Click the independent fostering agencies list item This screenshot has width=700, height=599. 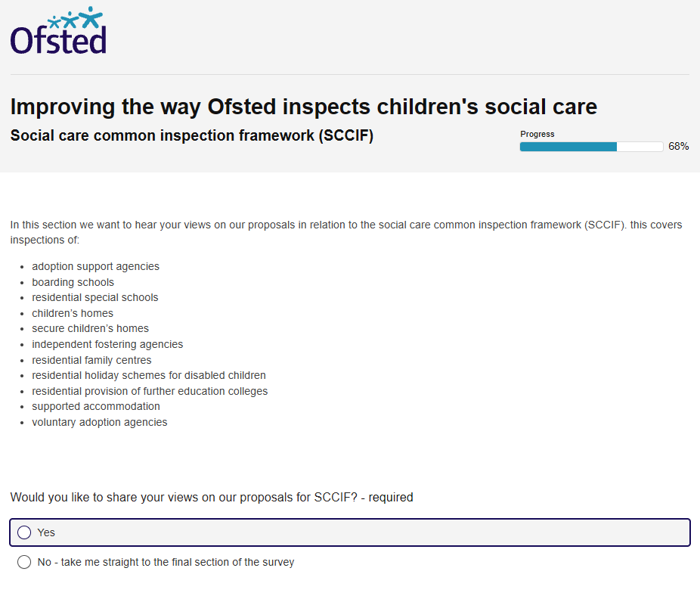coord(107,344)
